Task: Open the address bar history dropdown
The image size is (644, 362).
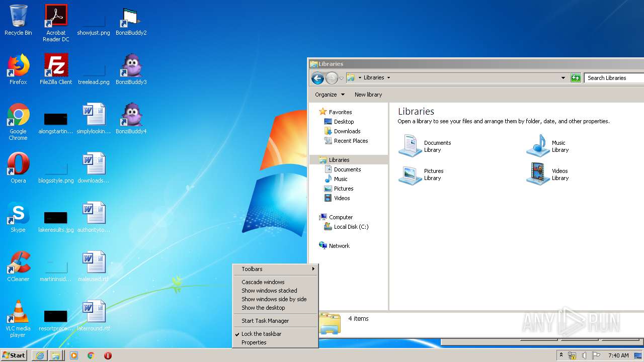Action: click(563, 78)
